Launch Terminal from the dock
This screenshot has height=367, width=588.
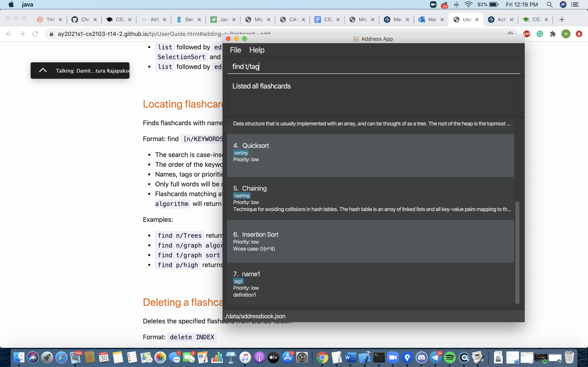[x=379, y=357]
